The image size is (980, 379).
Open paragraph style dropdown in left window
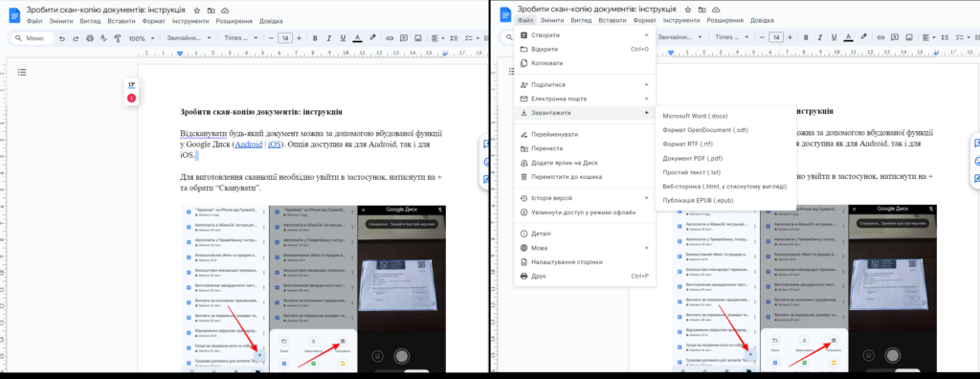[189, 38]
